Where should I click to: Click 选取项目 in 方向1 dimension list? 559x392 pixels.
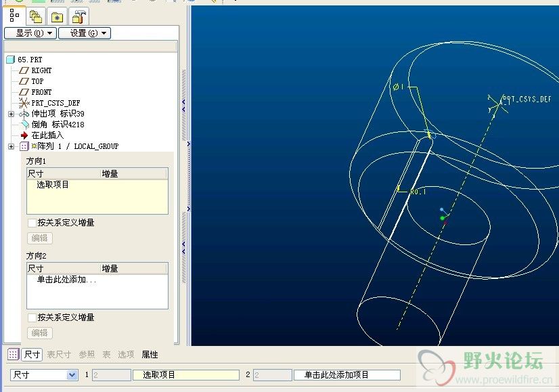[53, 185]
